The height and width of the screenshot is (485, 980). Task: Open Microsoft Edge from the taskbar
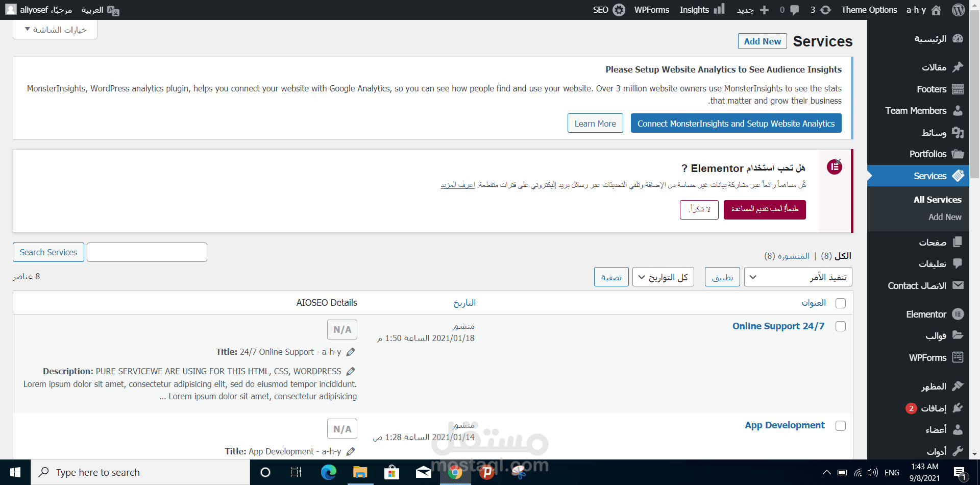tap(328, 472)
